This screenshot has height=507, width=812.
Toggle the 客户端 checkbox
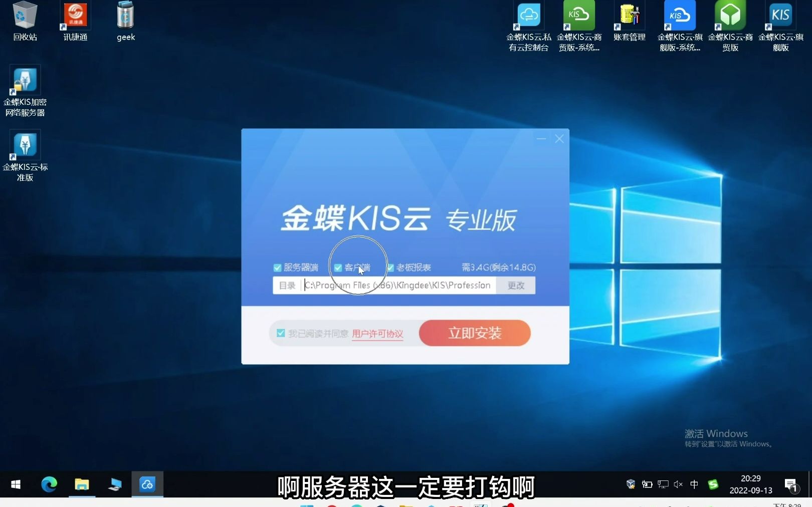click(338, 268)
